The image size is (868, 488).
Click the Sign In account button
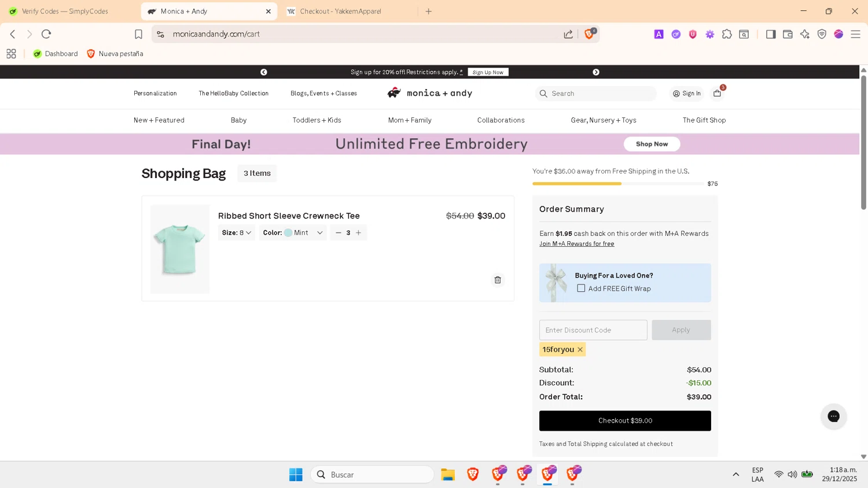pyautogui.click(x=687, y=93)
